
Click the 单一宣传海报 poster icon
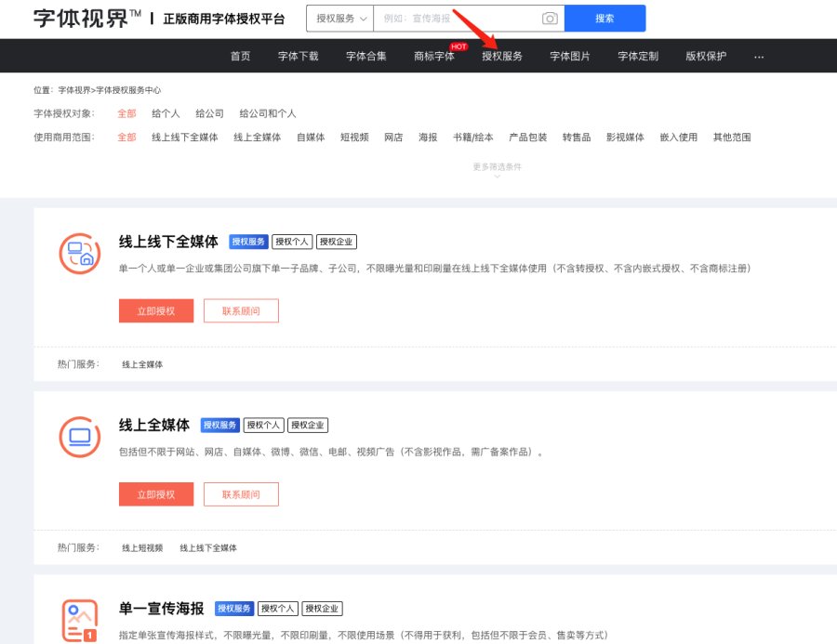coord(79,620)
